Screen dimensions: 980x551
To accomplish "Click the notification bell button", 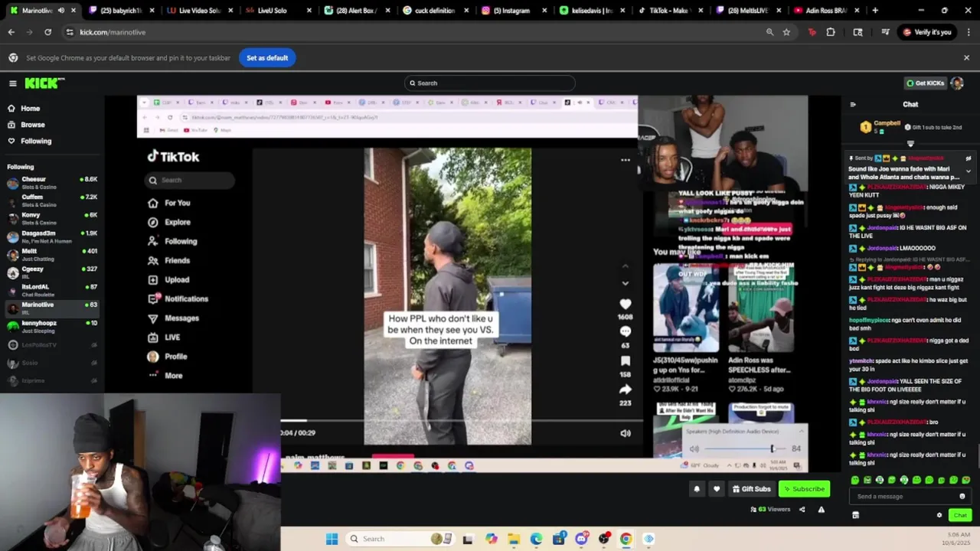I will click(x=696, y=489).
